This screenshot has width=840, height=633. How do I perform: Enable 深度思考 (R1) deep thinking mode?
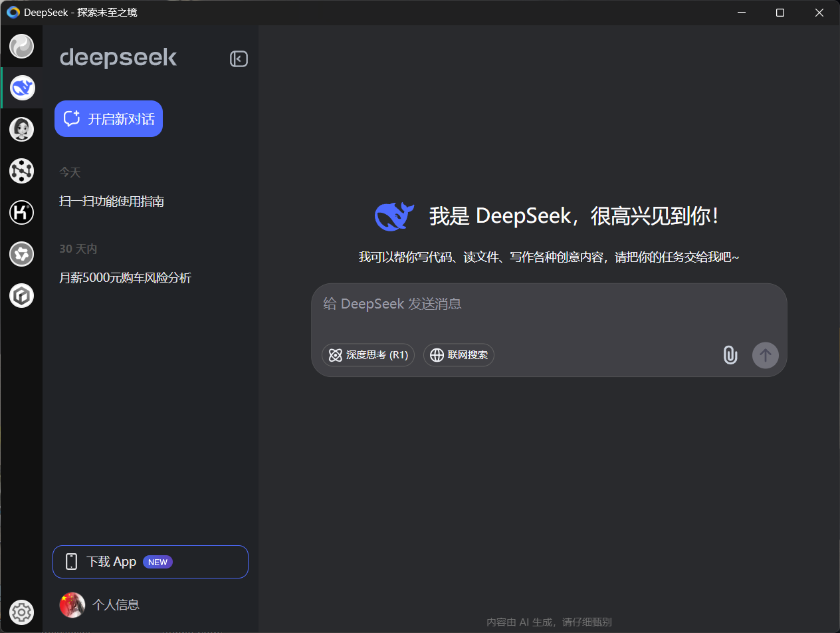368,355
